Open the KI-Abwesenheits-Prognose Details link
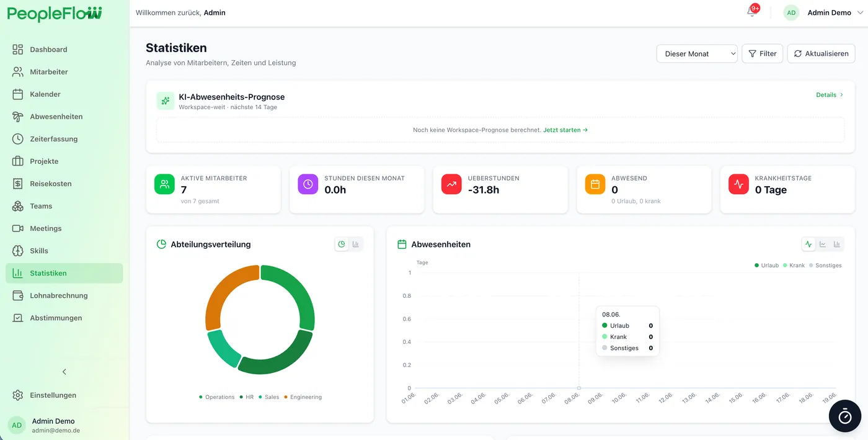Viewport: 868px width, 440px height. [830, 95]
